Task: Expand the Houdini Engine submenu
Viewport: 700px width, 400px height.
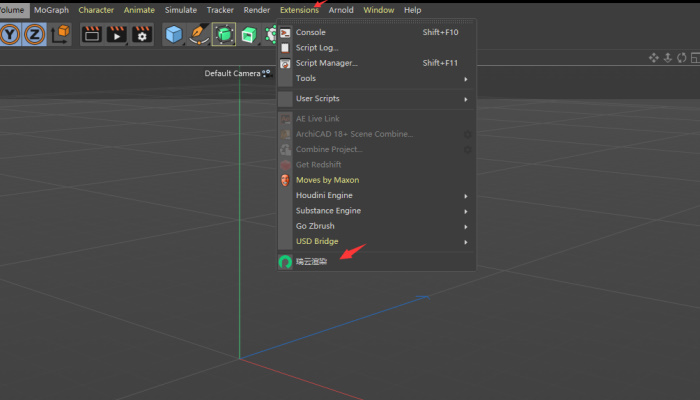Action: [x=380, y=195]
